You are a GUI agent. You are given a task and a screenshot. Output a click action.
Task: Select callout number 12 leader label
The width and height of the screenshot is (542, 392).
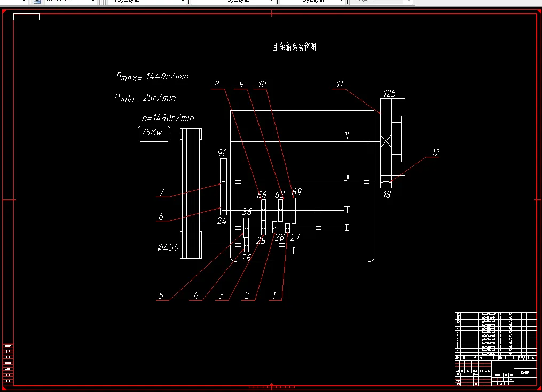click(x=436, y=153)
